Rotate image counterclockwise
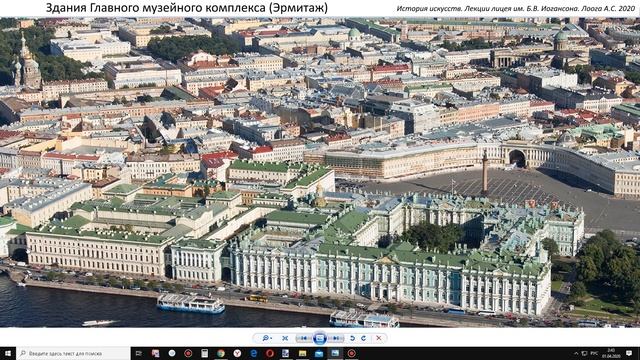This screenshot has height=360, width=640. 352,338
